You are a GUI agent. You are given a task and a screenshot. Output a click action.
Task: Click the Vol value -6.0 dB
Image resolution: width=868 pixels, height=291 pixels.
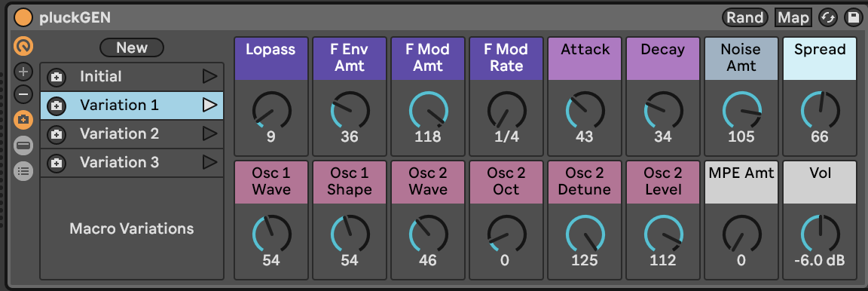(x=820, y=260)
